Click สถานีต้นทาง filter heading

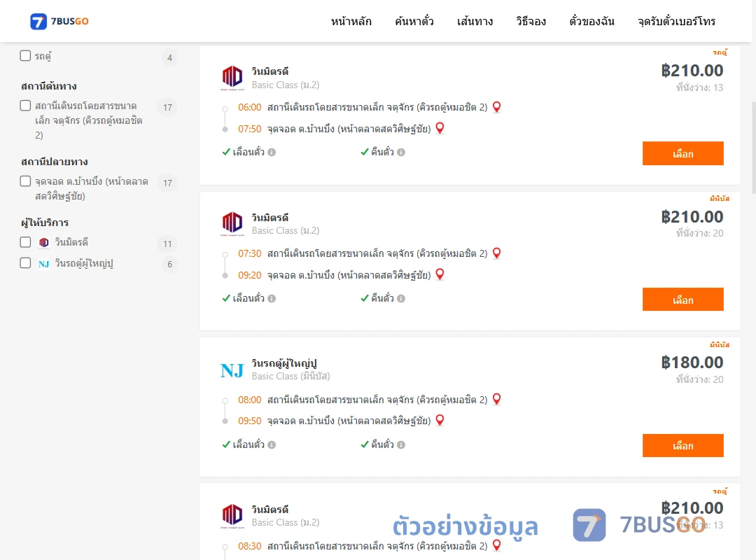[x=49, y=86]
